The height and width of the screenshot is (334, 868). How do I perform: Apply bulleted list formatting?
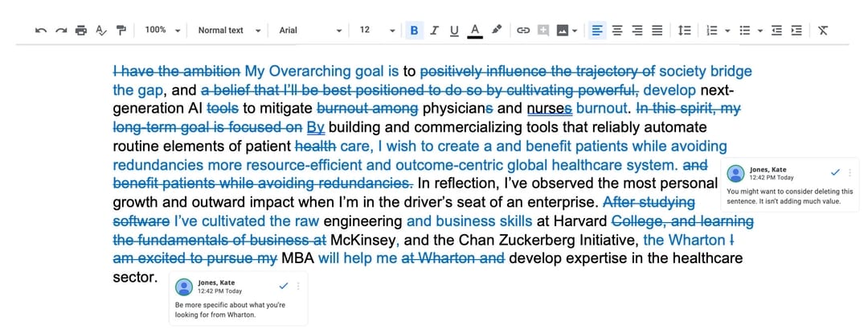[745, 31]
